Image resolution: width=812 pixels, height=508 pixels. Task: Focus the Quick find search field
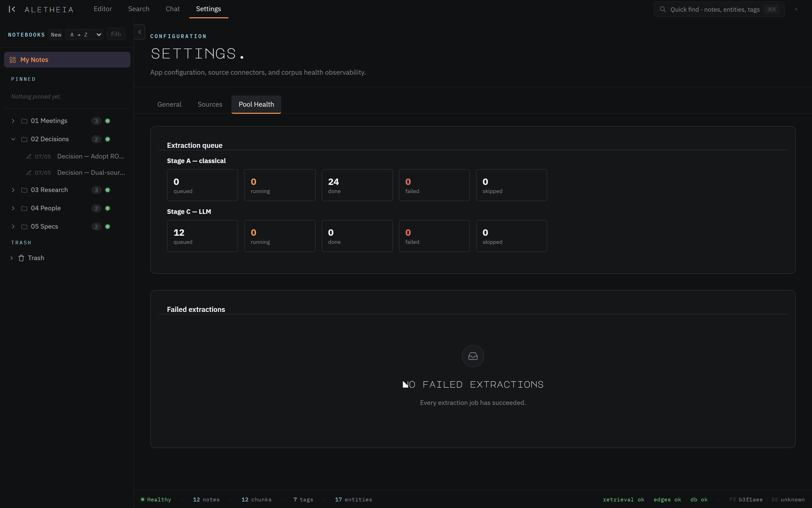(x=719, y=9)
